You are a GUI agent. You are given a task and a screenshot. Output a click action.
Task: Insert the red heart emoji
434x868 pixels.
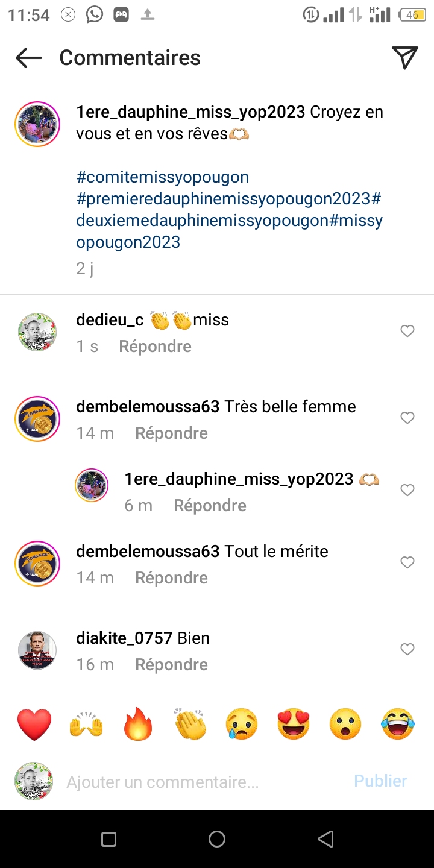[34, 724]
